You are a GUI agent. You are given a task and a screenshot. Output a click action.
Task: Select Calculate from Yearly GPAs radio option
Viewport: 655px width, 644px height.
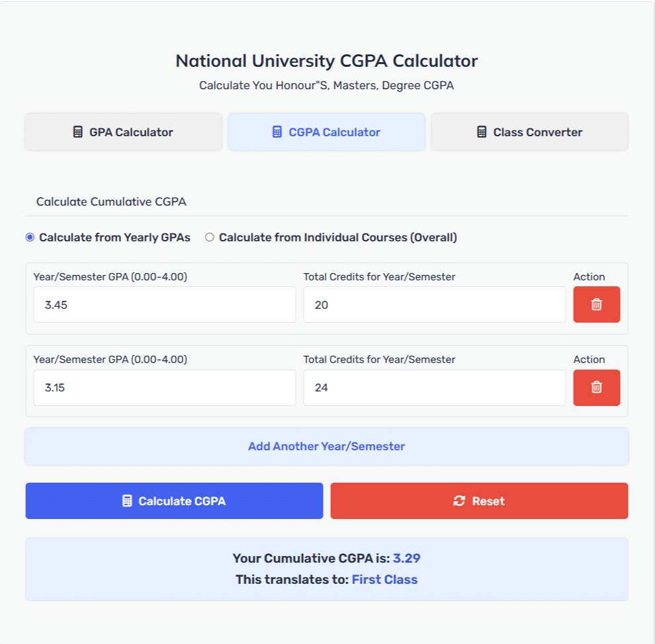pos(30,237)
